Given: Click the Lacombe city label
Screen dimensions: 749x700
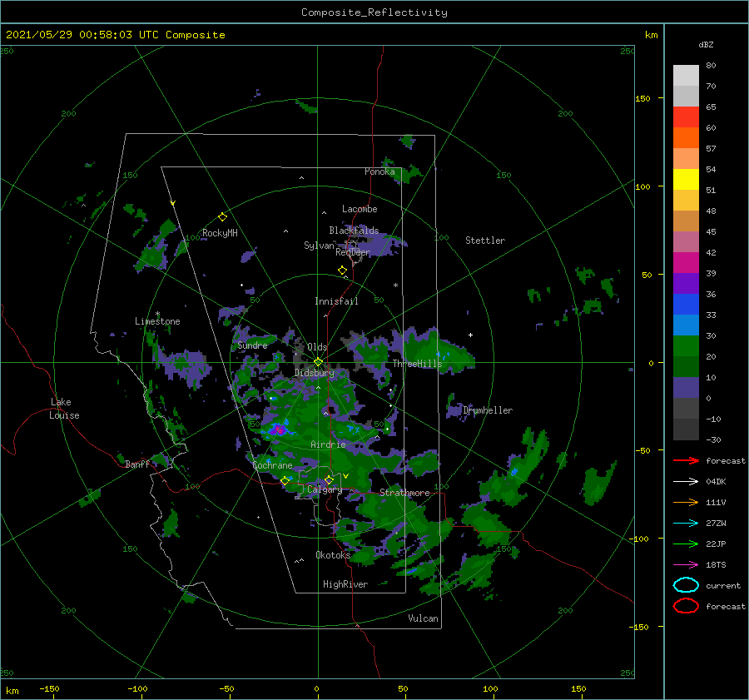Looking at the screenshot, I should tap(360, 209).
